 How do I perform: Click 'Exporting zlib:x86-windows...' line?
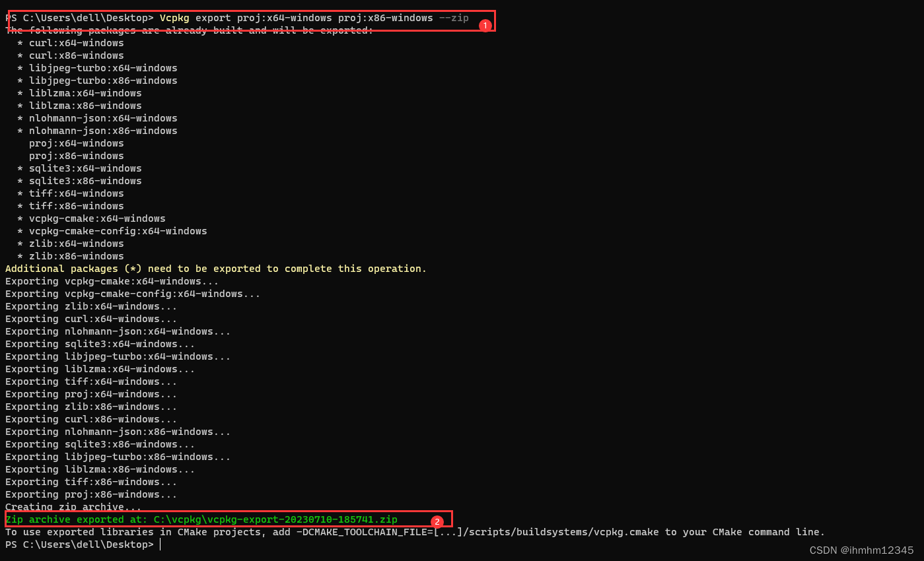[91, 407]
